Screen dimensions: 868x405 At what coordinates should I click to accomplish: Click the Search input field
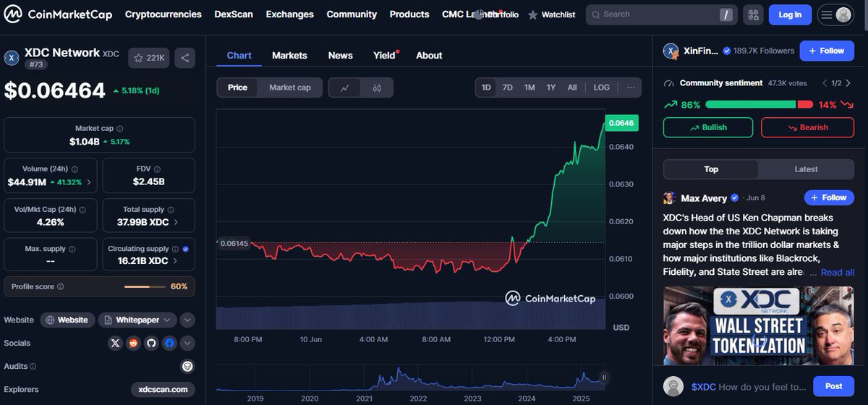[x=660, y=14]
